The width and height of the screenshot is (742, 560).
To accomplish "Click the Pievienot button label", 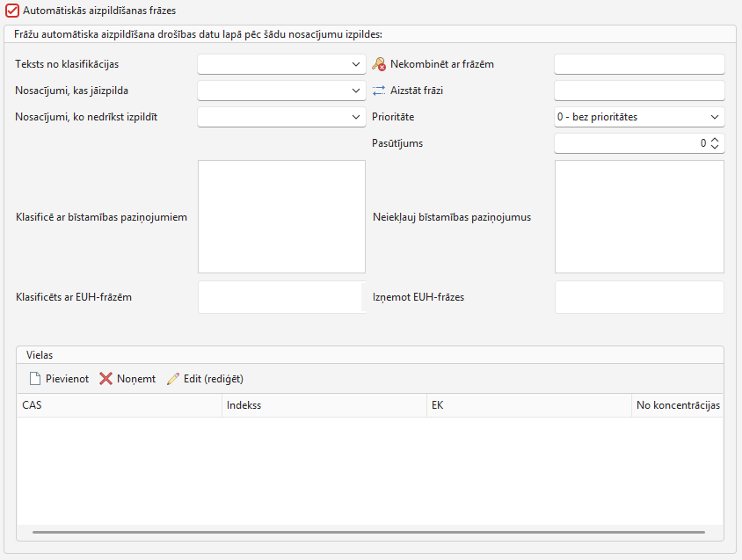I will tap(67, 379).
